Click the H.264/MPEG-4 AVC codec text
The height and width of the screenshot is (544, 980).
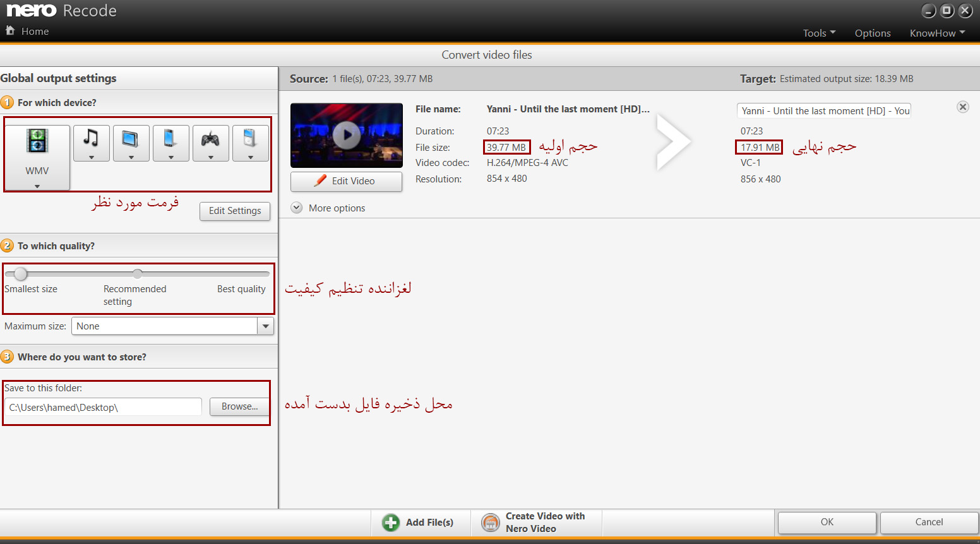(x=527, y=163)
